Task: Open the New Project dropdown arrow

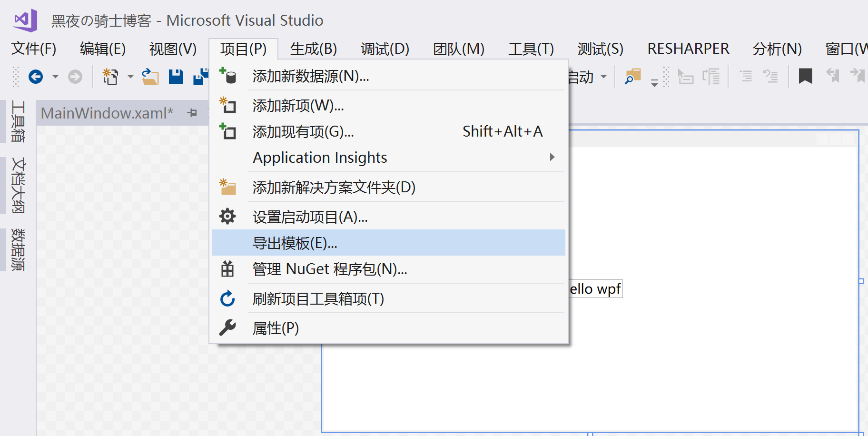Action: click(130, 76)
